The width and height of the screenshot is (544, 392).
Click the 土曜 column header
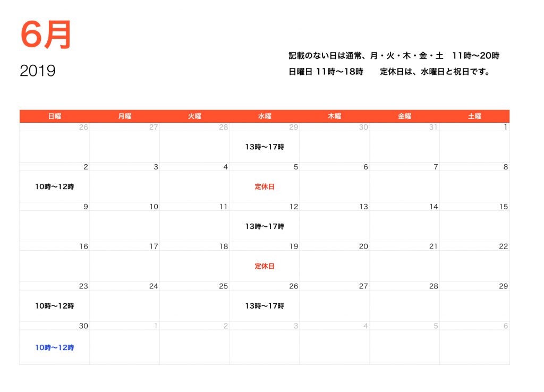pyautogui.click(x=474, y=116)
